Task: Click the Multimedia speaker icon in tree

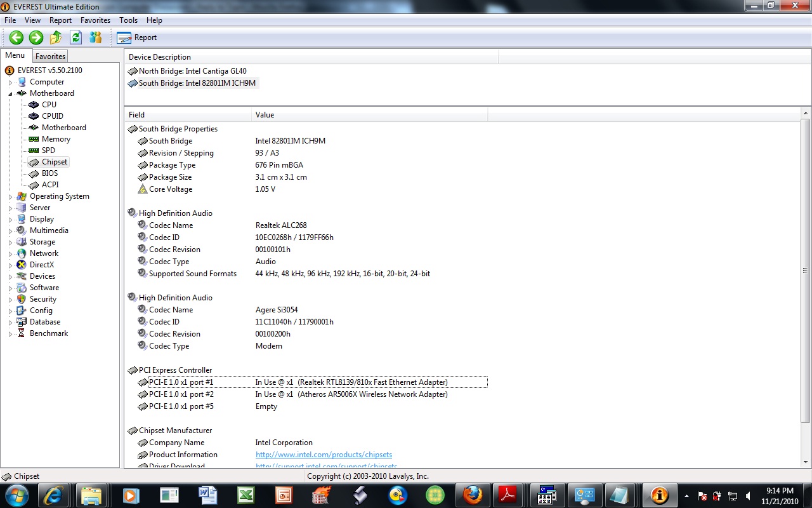Action: (22, 231)
